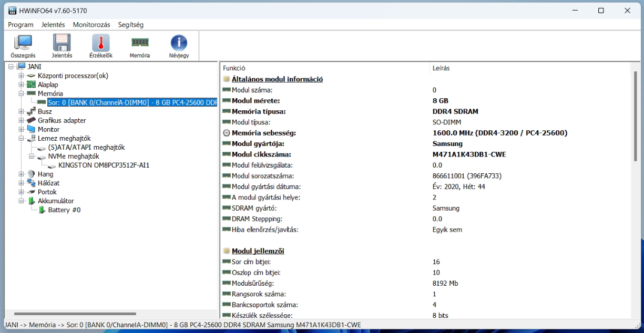Expand the Busz tree node
The width and height of the screenshot is (644, 333).
point(22,111)
